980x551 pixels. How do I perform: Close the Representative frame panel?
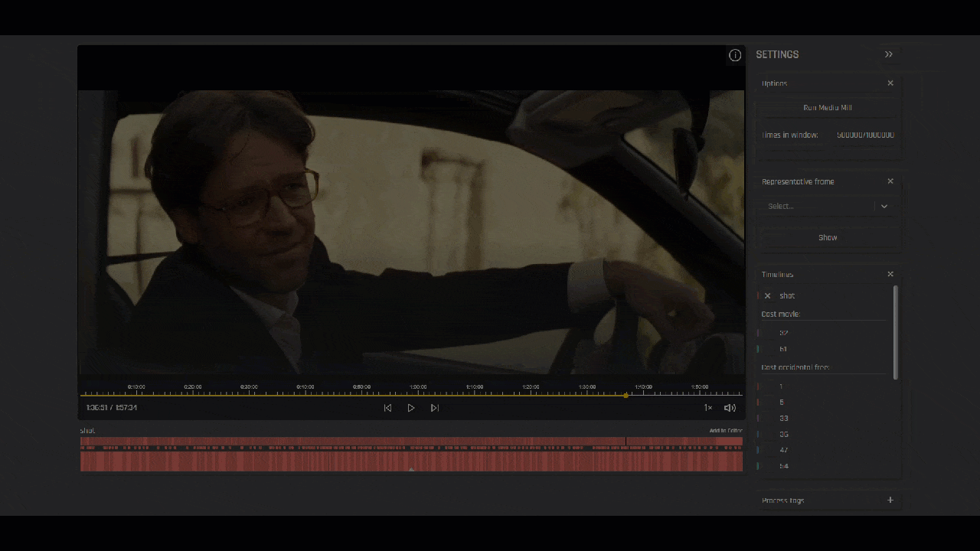pyautogui.click(x=890, y=181)
